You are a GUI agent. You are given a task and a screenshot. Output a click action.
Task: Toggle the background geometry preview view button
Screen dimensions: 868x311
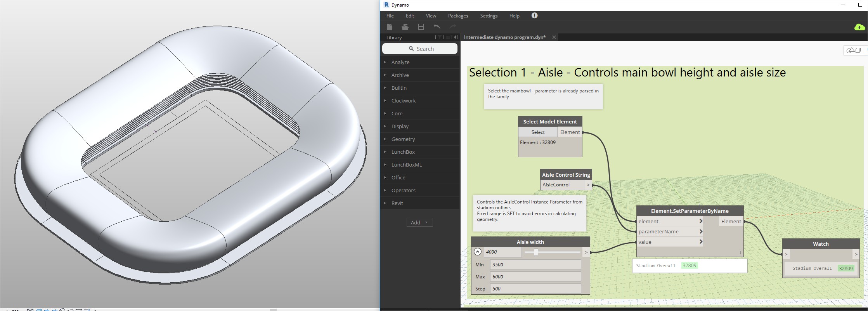(x=853, y=50)
